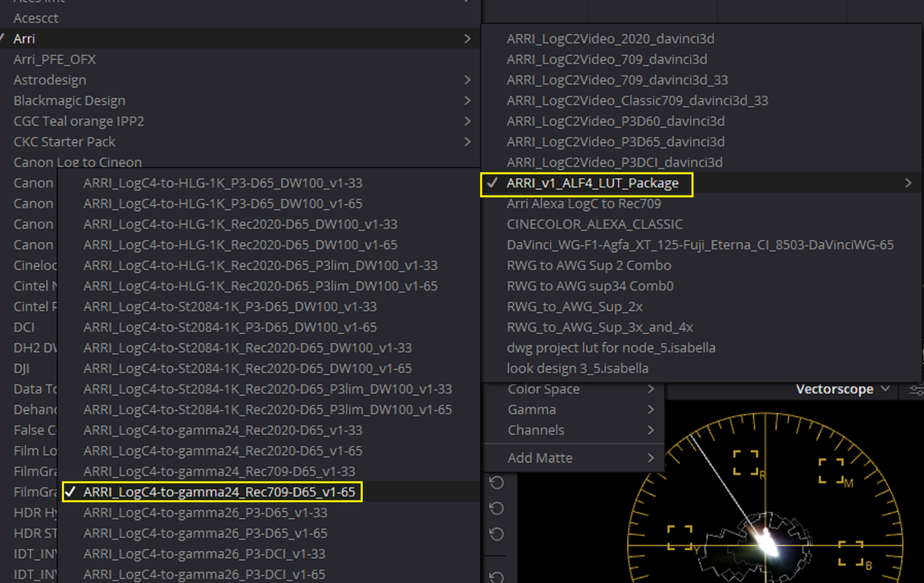Open the Color Space menu entry
This screenshot has width=924, height=583.
(x=573, y=389)
